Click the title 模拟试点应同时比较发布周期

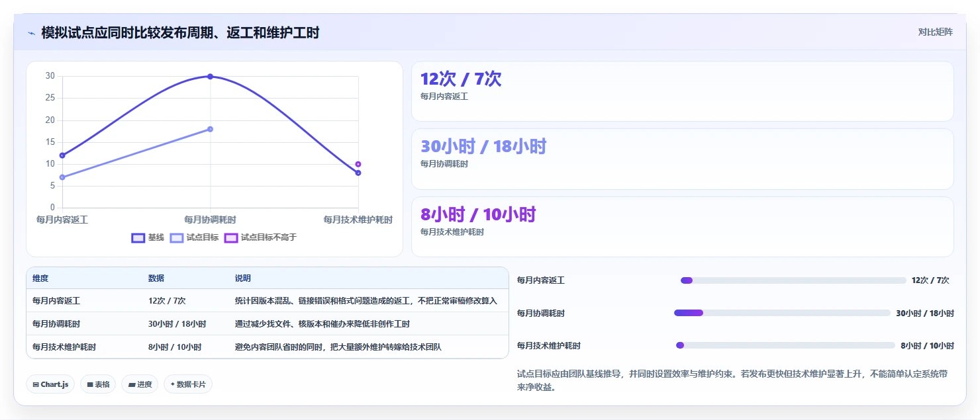(180, 32)
